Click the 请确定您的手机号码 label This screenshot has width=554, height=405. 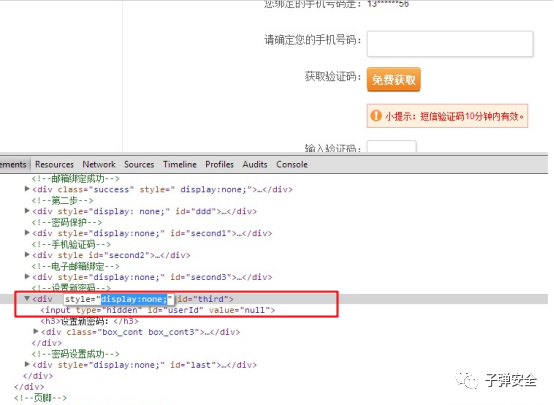pyautogui.click(x=312, y=40)
